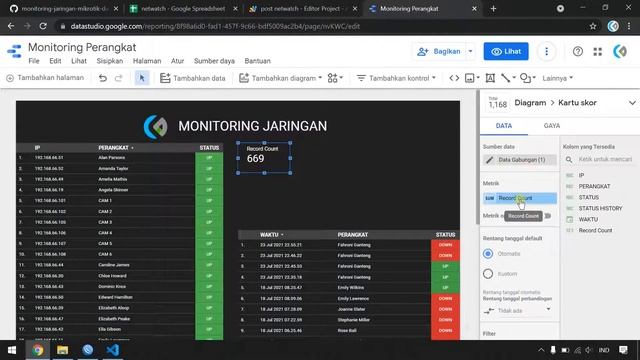Screen dimensions: 640x360
Task: Switch to the GAYA tab
Action: pos(552,126)
